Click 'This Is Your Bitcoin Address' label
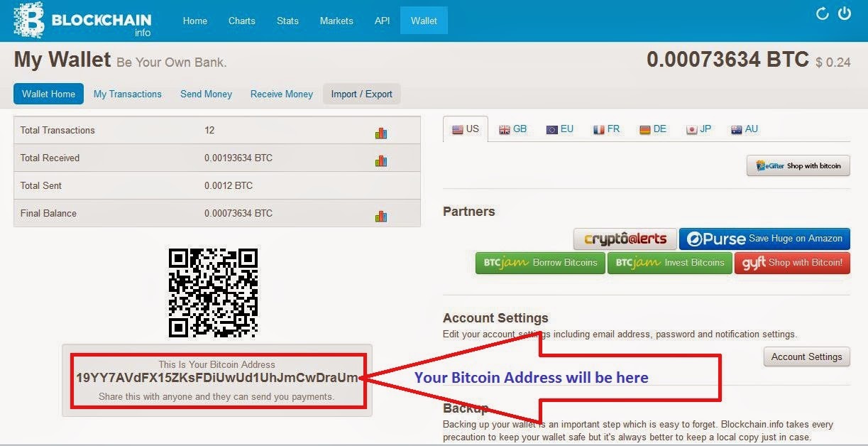 click(x=216, y=364)
